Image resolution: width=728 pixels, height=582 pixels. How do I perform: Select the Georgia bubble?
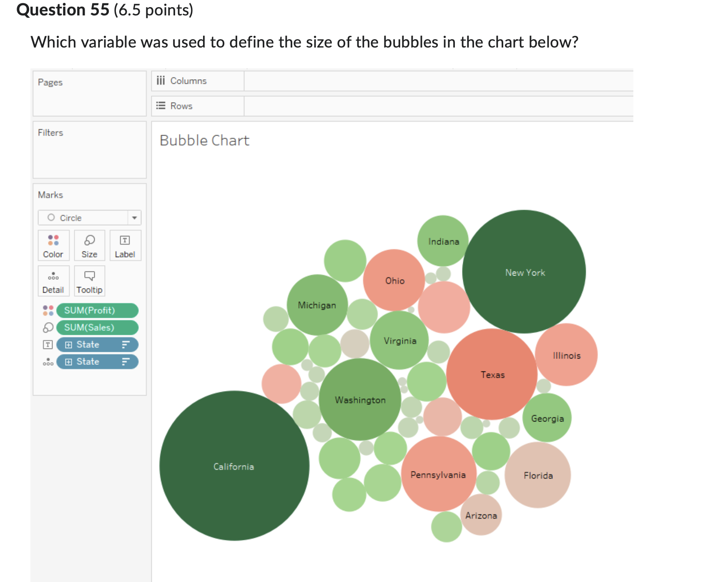tap(547, 418)
